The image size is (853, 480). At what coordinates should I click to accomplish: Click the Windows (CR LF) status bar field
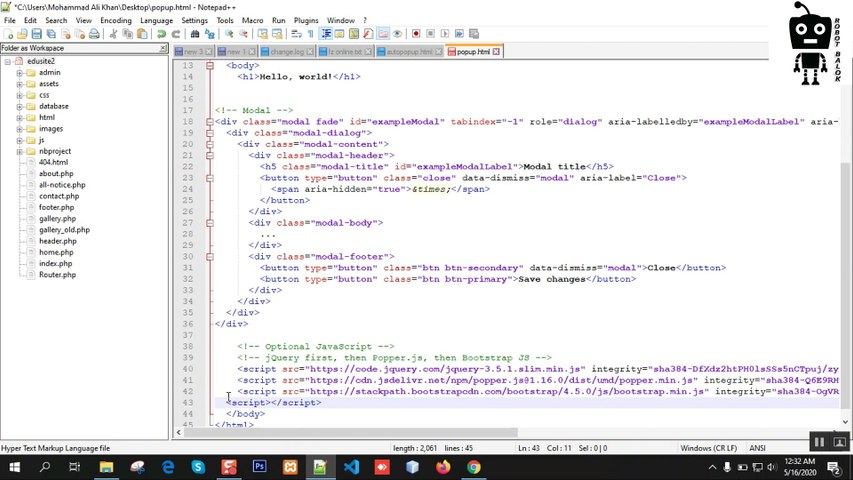click(709, 448)
